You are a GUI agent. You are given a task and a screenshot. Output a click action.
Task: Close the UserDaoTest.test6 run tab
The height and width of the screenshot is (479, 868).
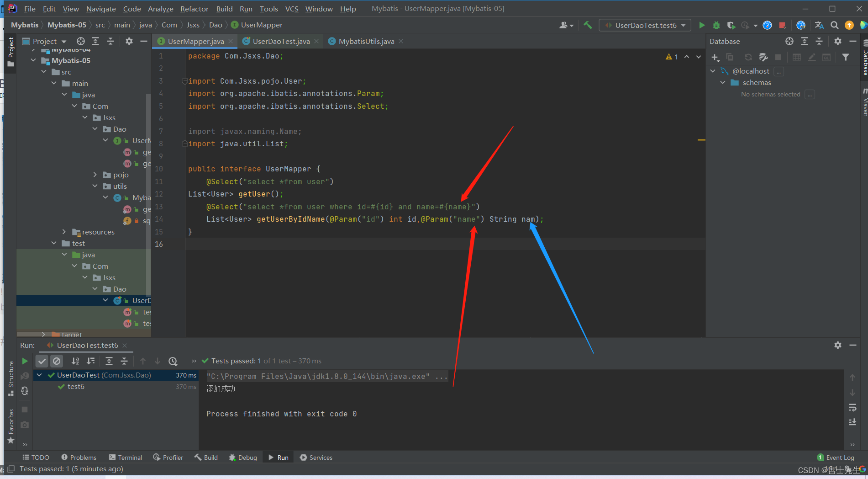(x=125, y=346)
